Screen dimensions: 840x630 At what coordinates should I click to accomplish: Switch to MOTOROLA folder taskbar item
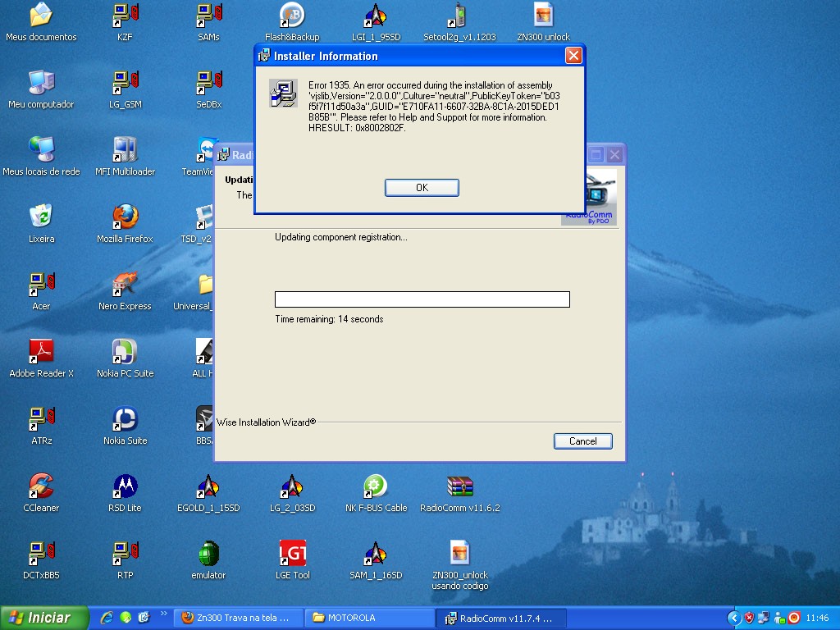[x=370, y=618]
